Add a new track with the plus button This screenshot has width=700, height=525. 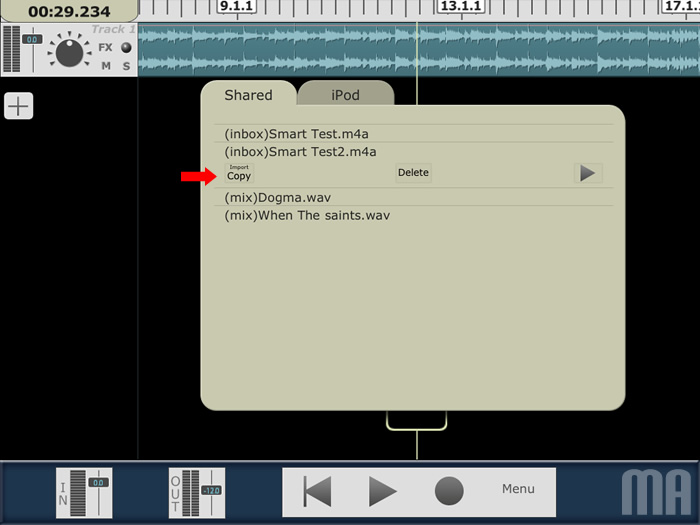click(x=18, y=106)
